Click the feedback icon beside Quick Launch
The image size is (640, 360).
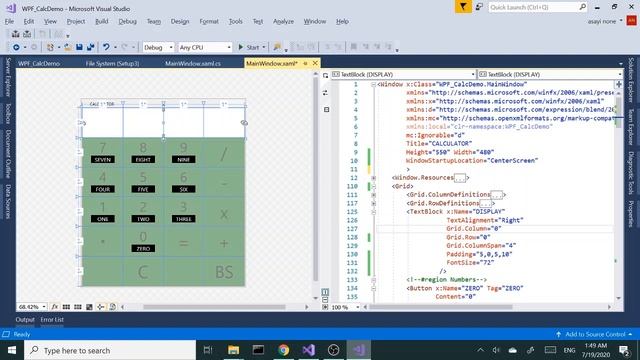(479, 7)
